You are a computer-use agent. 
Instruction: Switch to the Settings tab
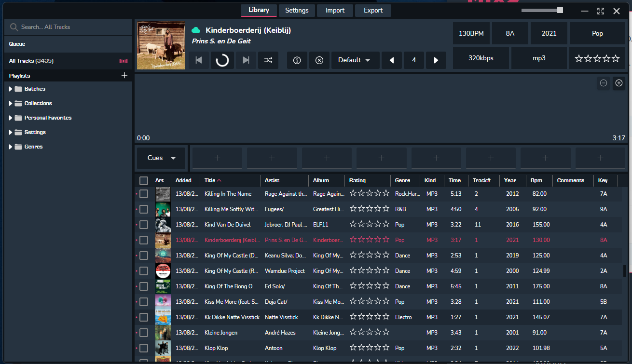pyautogui.click(x=297, y=11)
